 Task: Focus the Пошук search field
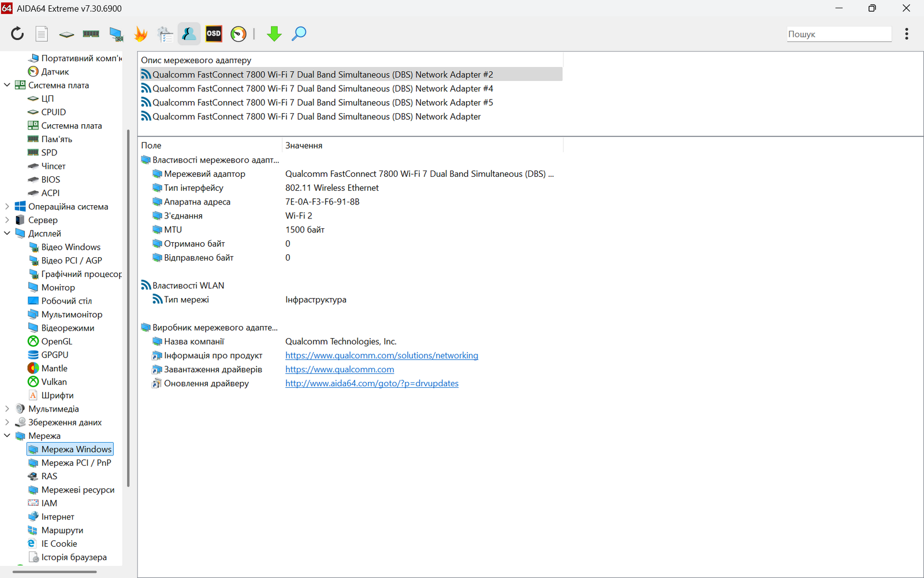click(839, 34)
